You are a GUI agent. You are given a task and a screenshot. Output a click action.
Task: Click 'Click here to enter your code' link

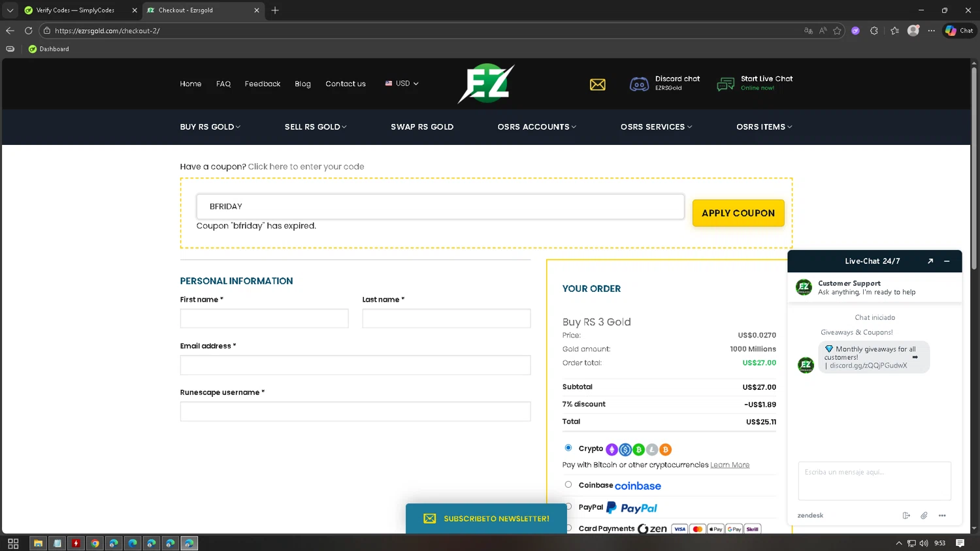306,166
